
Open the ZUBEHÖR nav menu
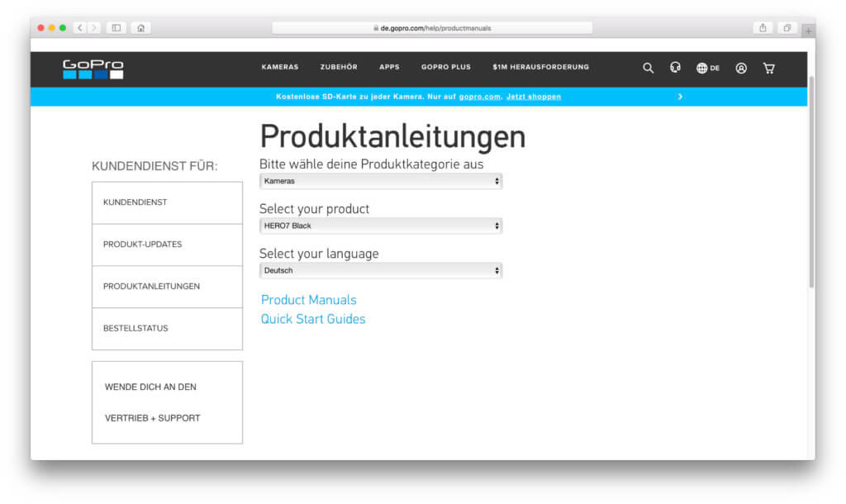coord(339,67)
